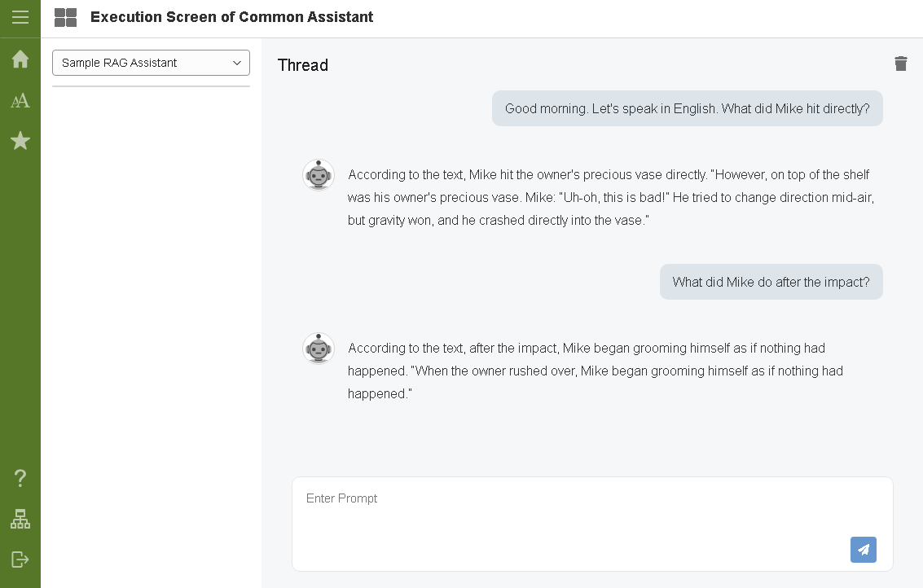923x588 pixels.
Task: Click the second assistant robot avatar
Action: tap(319, 349)
